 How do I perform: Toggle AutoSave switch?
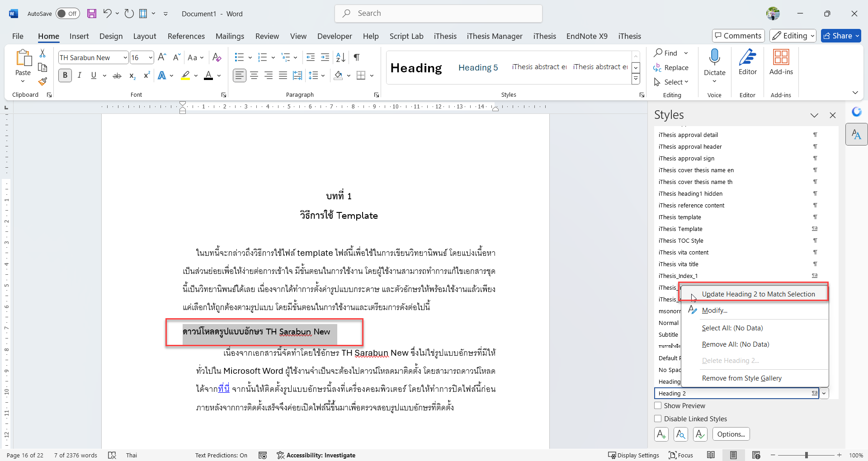click(x=68, y=14)
